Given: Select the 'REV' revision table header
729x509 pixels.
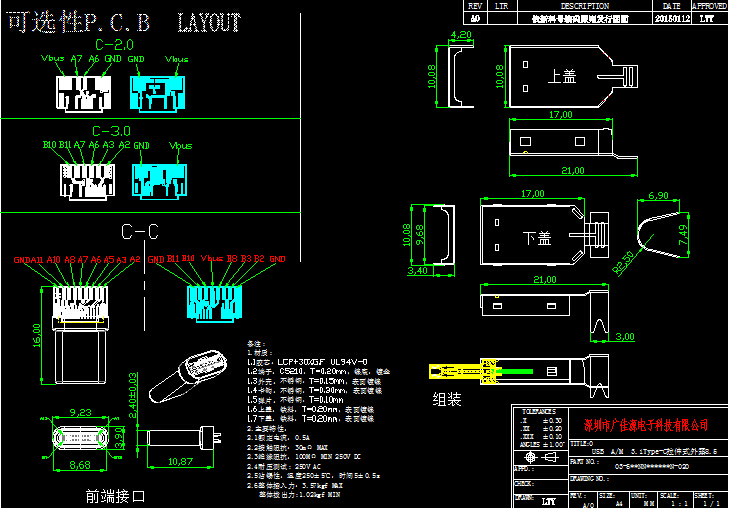Looking at the screenshot, I should 475,6.
